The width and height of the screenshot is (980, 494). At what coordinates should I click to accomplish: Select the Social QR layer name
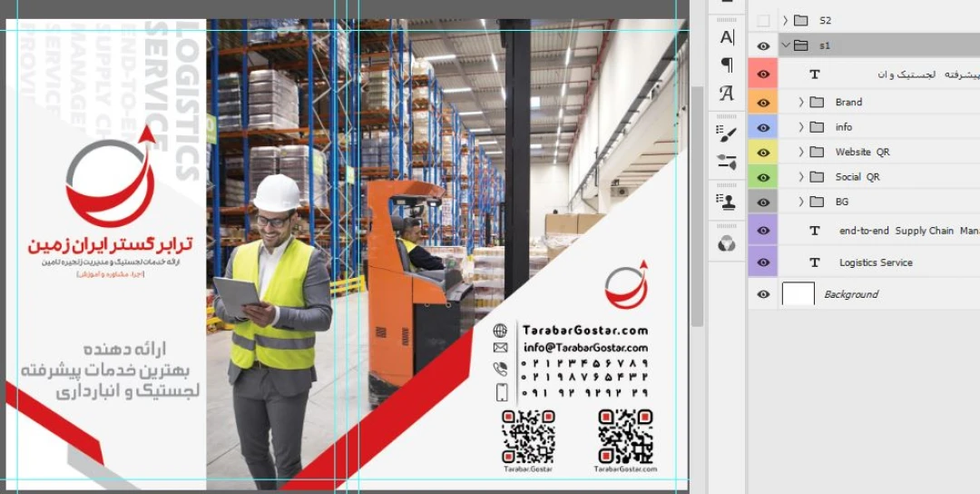pyautogui.click(x=857, y=177)
